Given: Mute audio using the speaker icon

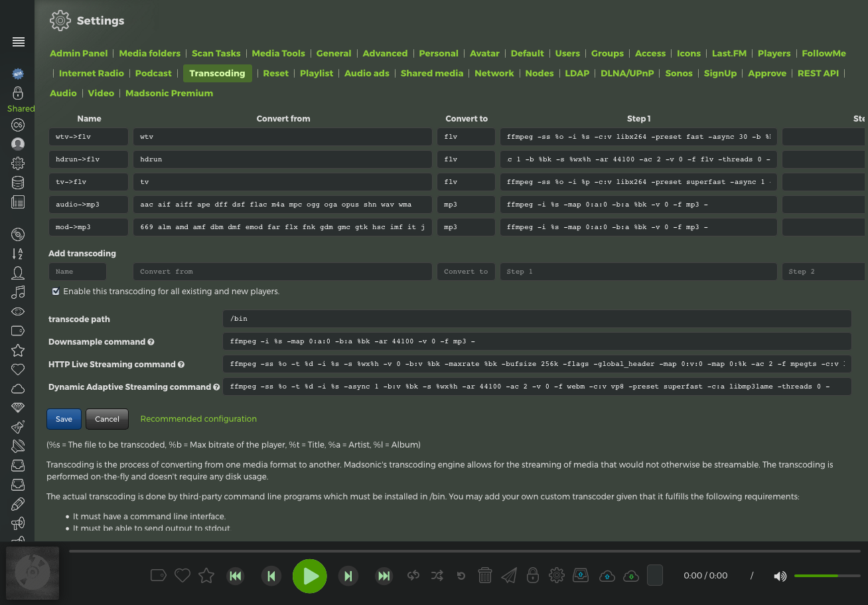Looking at the screenshot, I should [780, 576].
